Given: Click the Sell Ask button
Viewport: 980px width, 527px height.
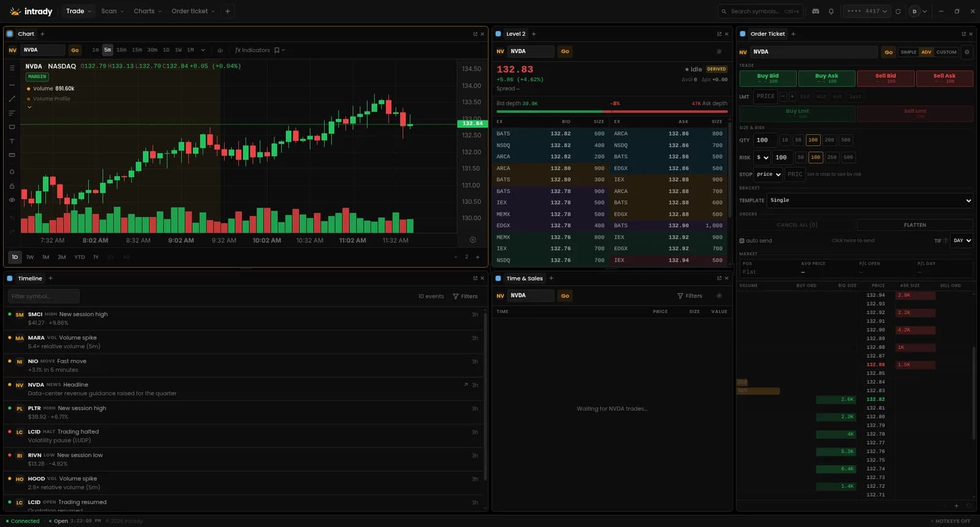Looking at the screenshot, I should 944,78.
